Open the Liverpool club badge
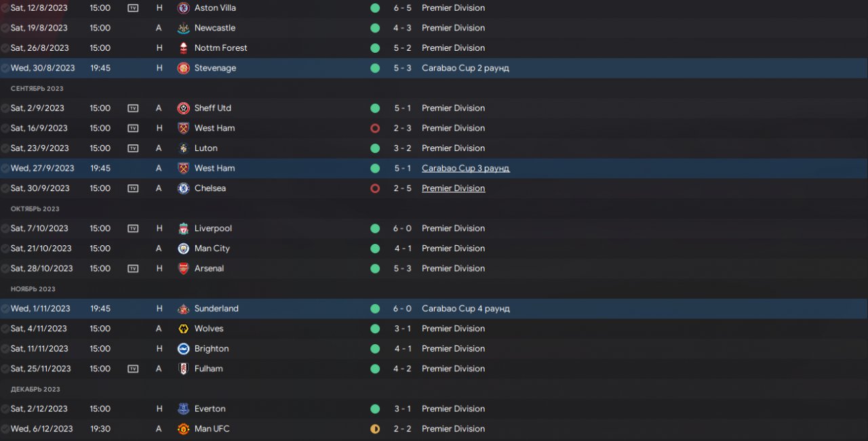This screenshot has height=441, width=868. click(183, 228)
